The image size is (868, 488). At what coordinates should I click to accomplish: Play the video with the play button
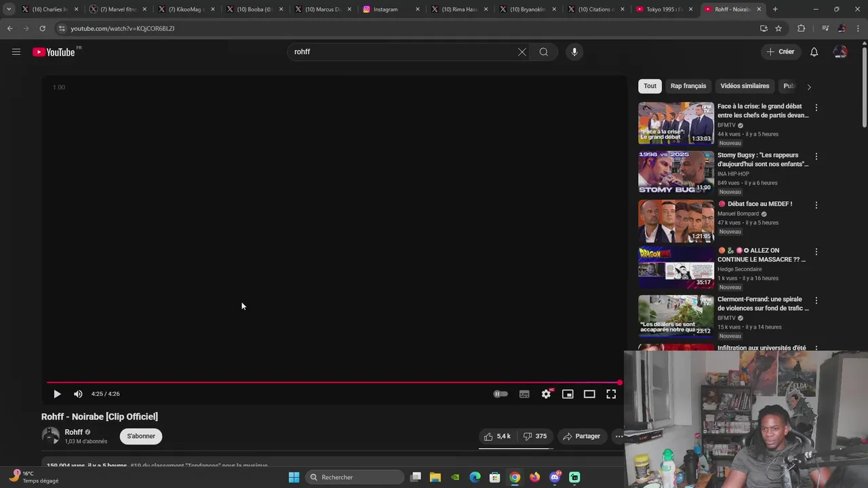tap(57, 394)
